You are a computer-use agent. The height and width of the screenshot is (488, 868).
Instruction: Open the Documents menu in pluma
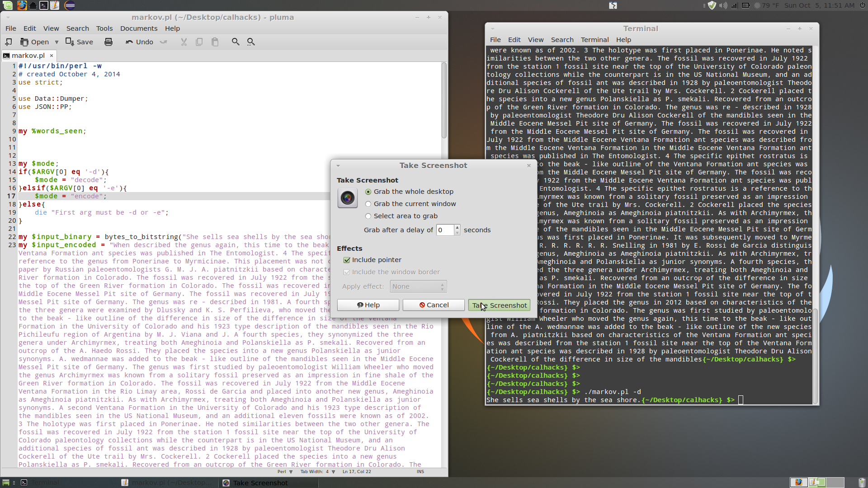(x=138, y=28)
